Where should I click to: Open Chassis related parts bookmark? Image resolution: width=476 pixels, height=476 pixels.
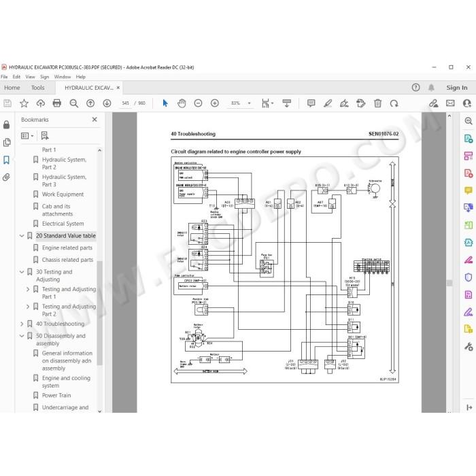tap(67, 260)
